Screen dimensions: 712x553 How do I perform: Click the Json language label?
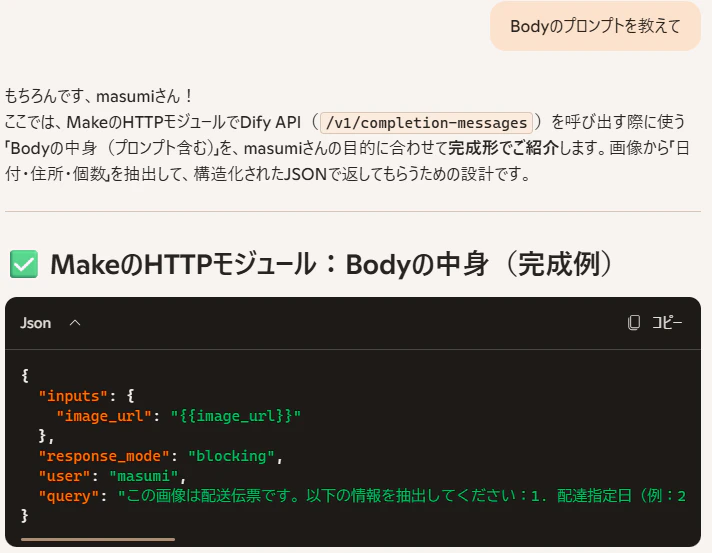coord(35,323)
